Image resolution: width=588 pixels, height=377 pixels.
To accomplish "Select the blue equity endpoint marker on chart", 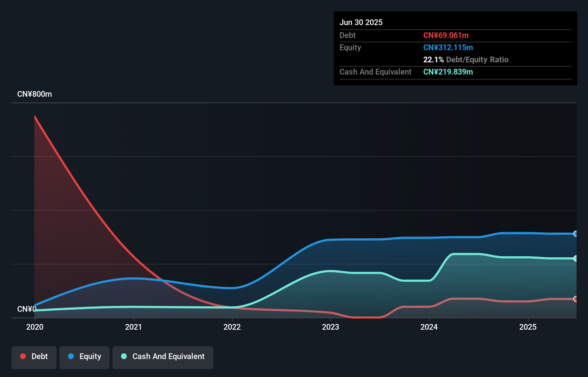I will pyautogui.click(x=576, y=234).
